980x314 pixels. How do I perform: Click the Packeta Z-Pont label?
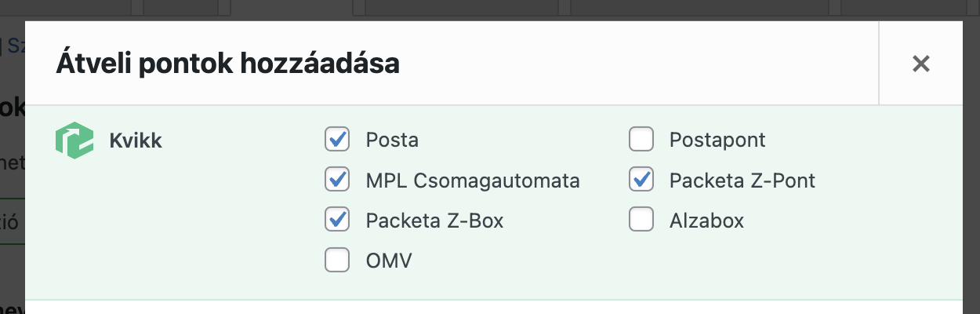tap(742, 181)
